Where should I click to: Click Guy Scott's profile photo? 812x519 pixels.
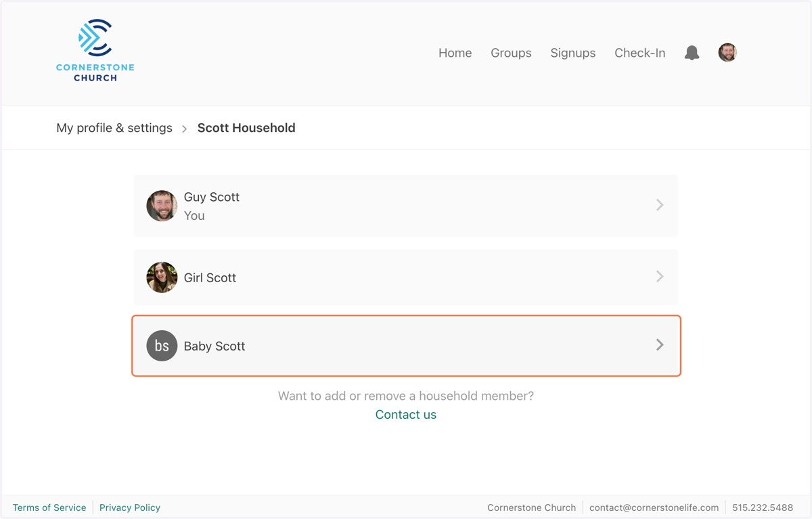162,206
